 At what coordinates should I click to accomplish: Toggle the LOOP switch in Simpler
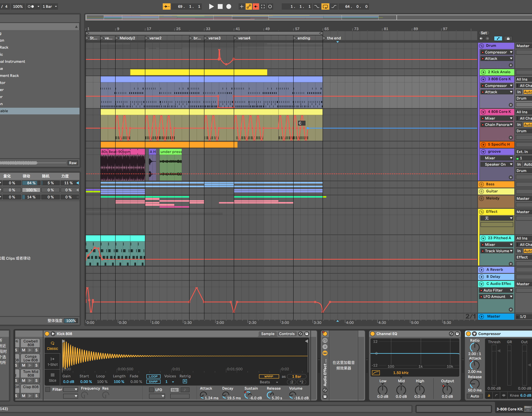click(153, 377)
